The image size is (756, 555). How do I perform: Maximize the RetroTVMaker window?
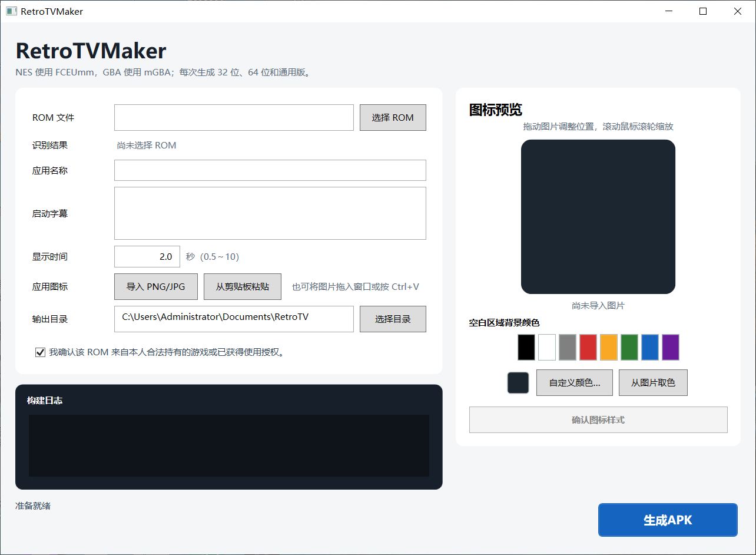point(703,11)
